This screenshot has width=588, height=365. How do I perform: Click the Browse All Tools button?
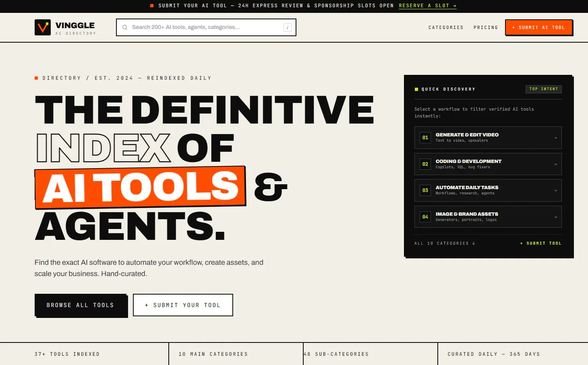click(81, 305)
